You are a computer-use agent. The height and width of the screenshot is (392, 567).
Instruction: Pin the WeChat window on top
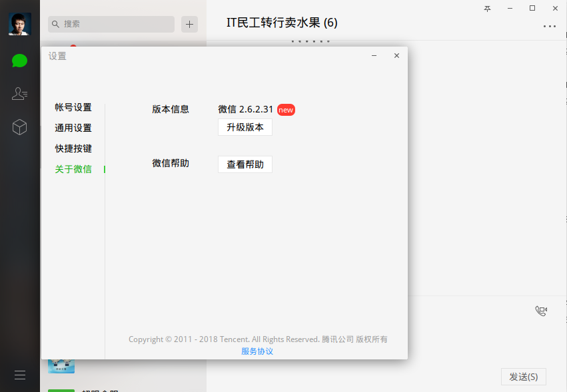tap(488, 9)
